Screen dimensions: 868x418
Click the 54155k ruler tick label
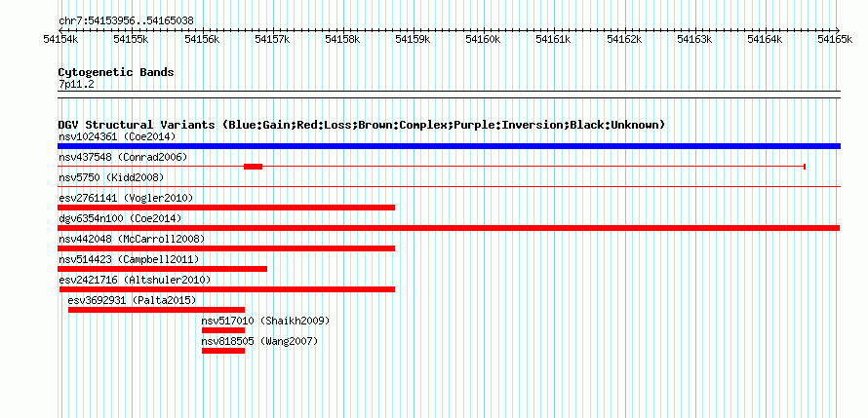pos(132,39)
